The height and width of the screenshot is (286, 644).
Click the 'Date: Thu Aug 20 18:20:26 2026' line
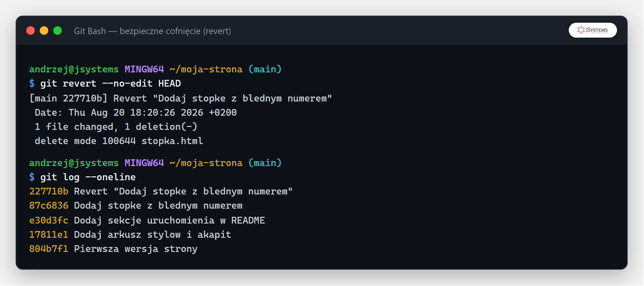136,112
